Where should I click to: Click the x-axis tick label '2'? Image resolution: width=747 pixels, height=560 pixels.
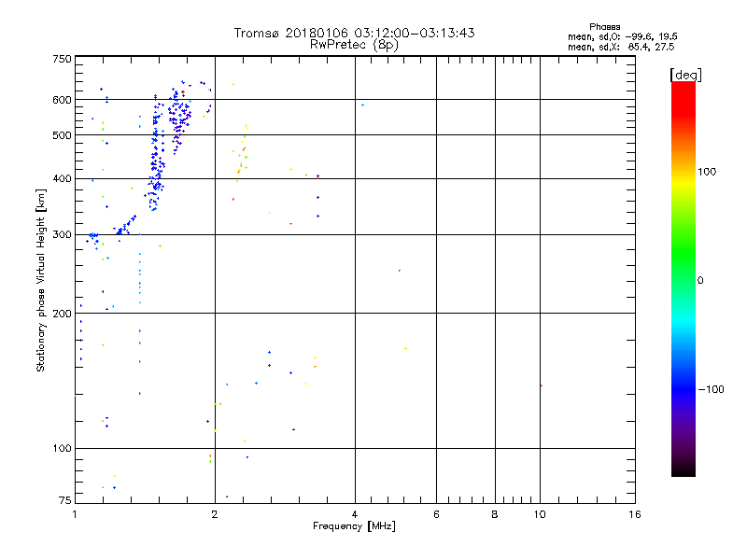click(215, 515)
